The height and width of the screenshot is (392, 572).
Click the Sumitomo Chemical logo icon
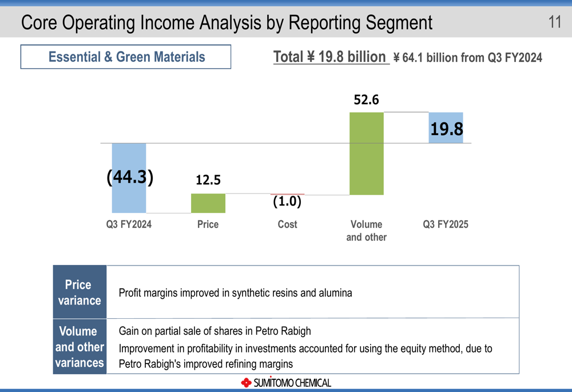(x=246, y=382)
